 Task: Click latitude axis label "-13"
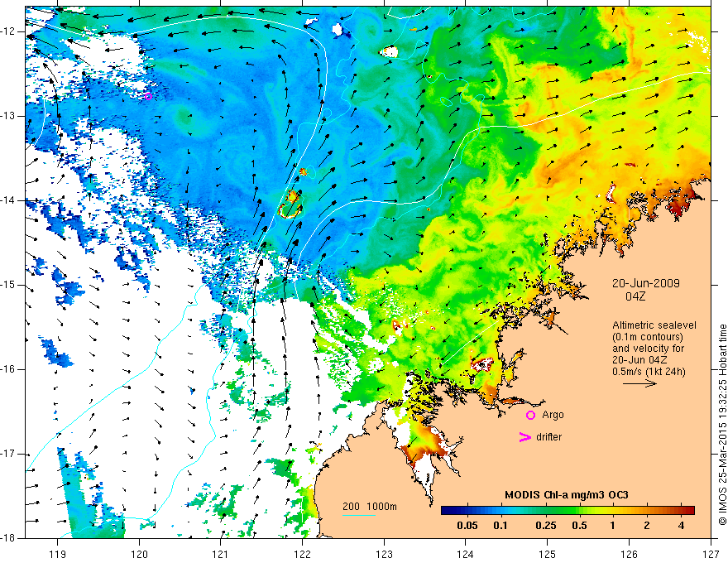pos(10,116)
